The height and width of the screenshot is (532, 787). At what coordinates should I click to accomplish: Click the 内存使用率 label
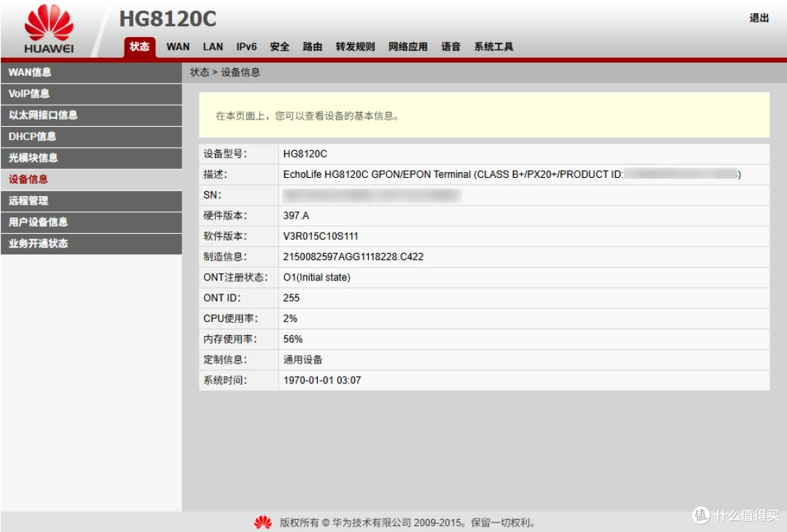click(230, 340)
